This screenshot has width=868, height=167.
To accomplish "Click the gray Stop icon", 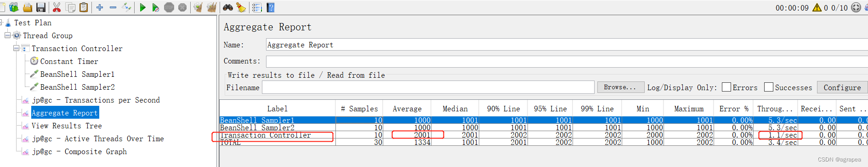I will [x=169, y=7].
